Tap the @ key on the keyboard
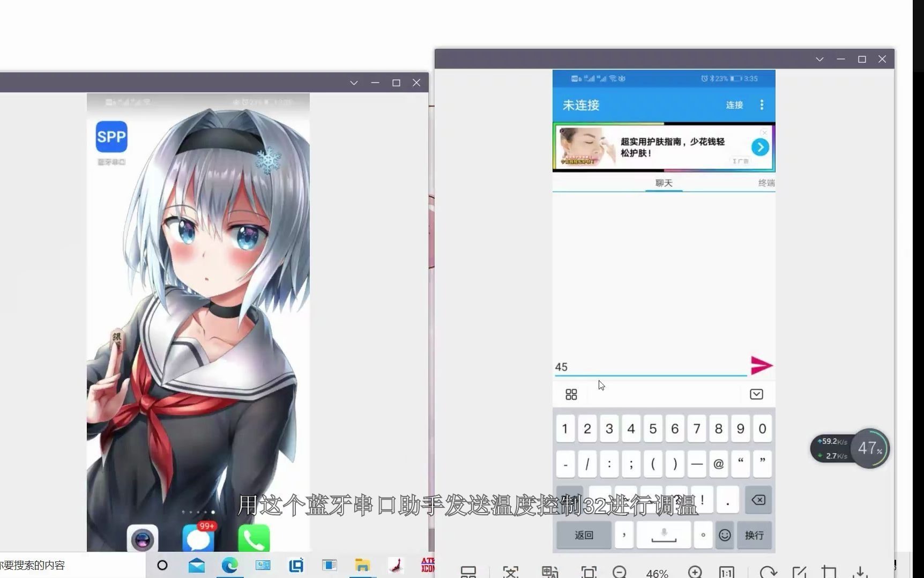This screenshot has width=924, height=578. point(718,464)
